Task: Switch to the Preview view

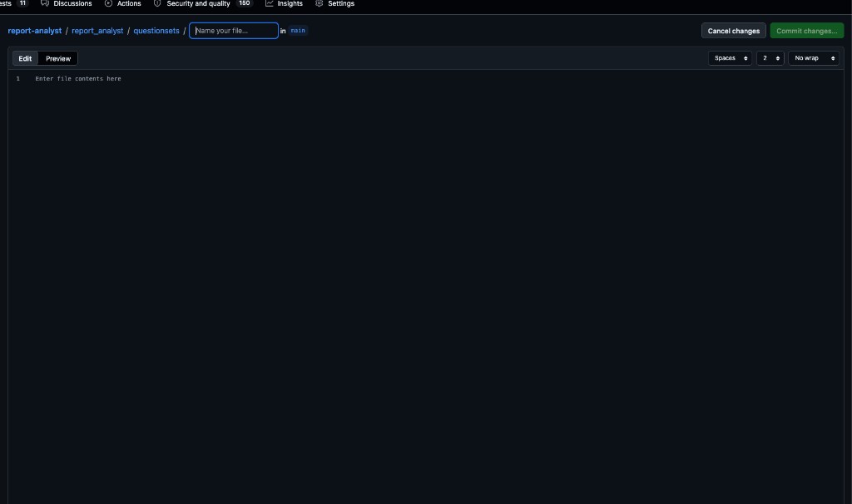Action: pyautogui.click(x=58, y=59)
